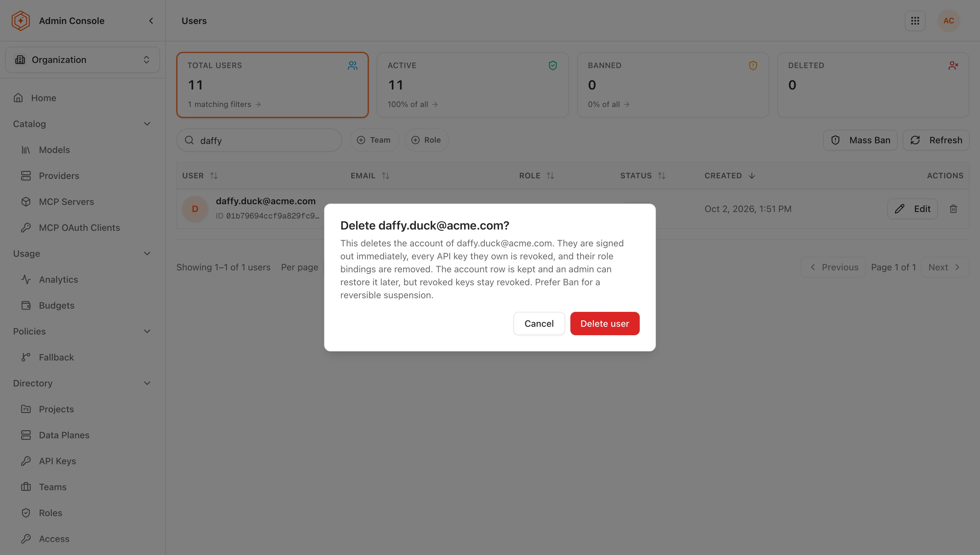
Task: Click the Access key icon
Action: [26, 538]
